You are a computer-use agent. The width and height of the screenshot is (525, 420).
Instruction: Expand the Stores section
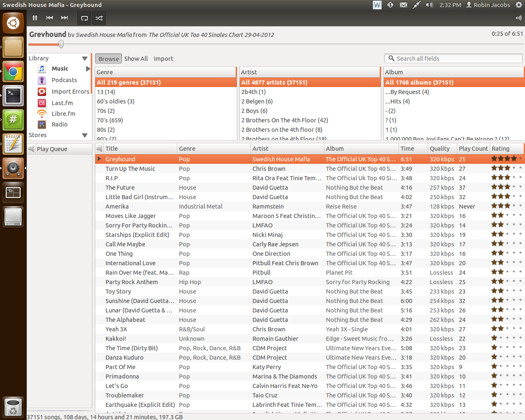[x=85, y=135]
